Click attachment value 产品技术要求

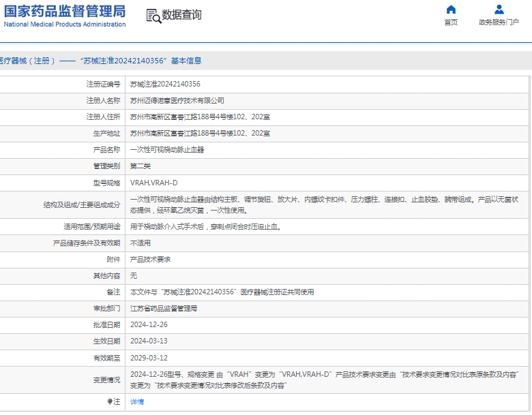[150, 260]
